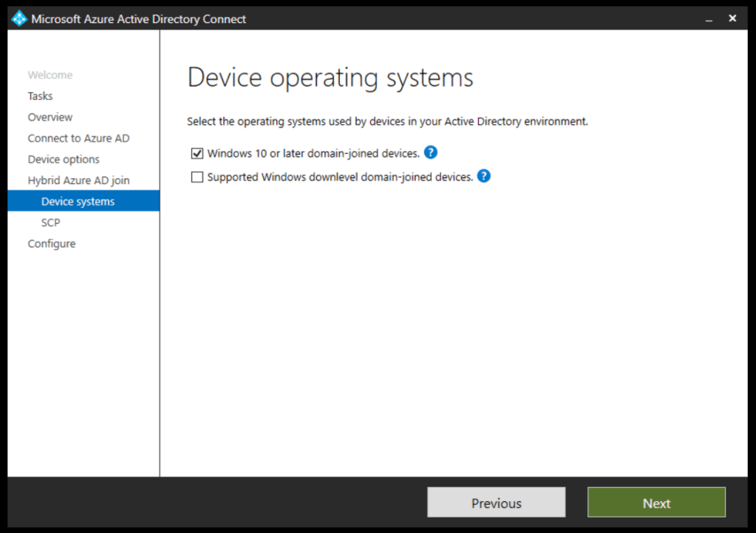Screen dimensions: 756x533
Task: Jump to Connect to Azure AD step
Action: [78, 138]
